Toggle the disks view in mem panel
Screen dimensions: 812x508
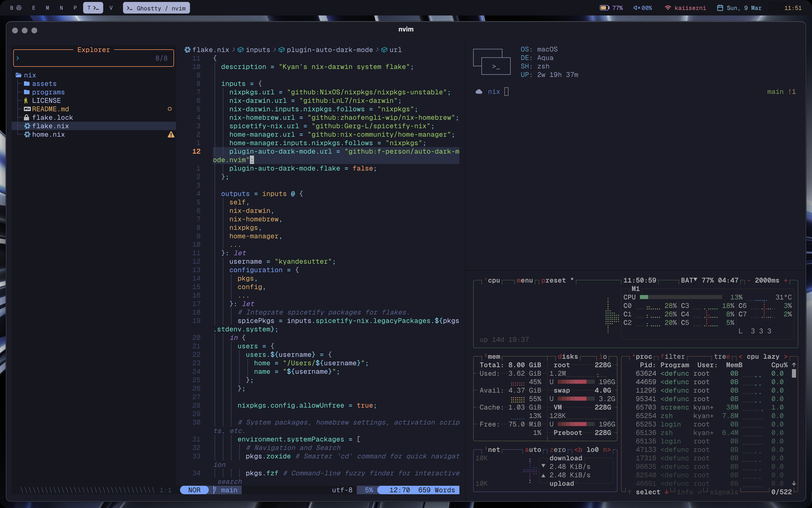568,357
